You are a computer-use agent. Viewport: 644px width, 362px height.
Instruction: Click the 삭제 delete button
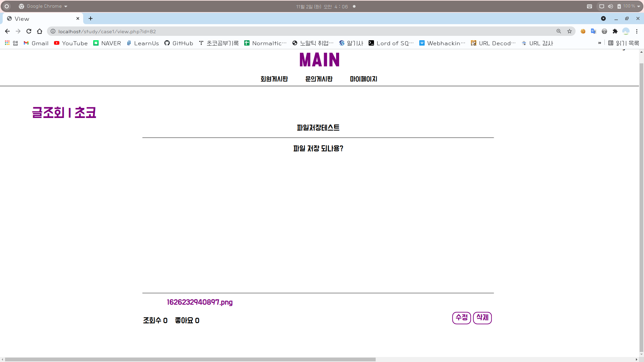(x=482, y=318)
